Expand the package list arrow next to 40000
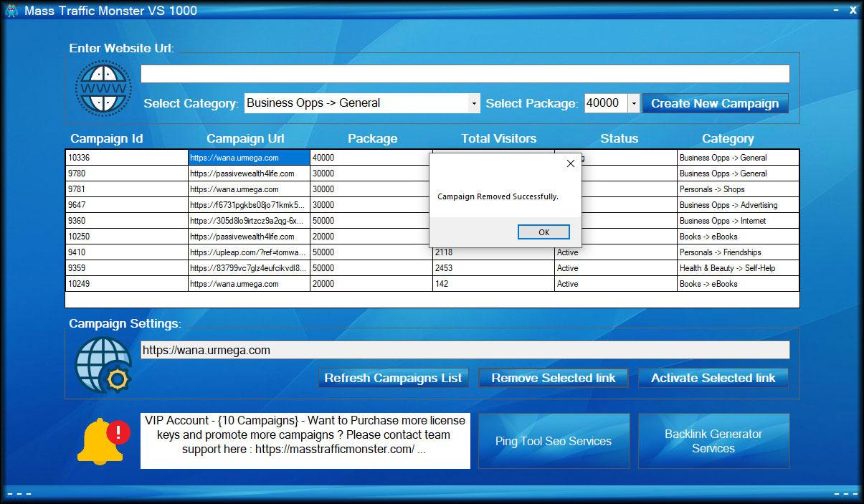 click(634, 103)
